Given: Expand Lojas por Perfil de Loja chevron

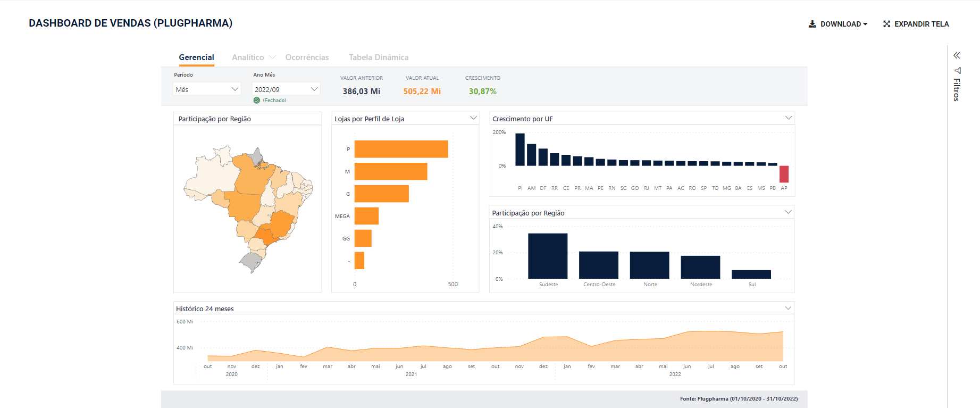Looking at the screenshot, I should pos(473,118).
